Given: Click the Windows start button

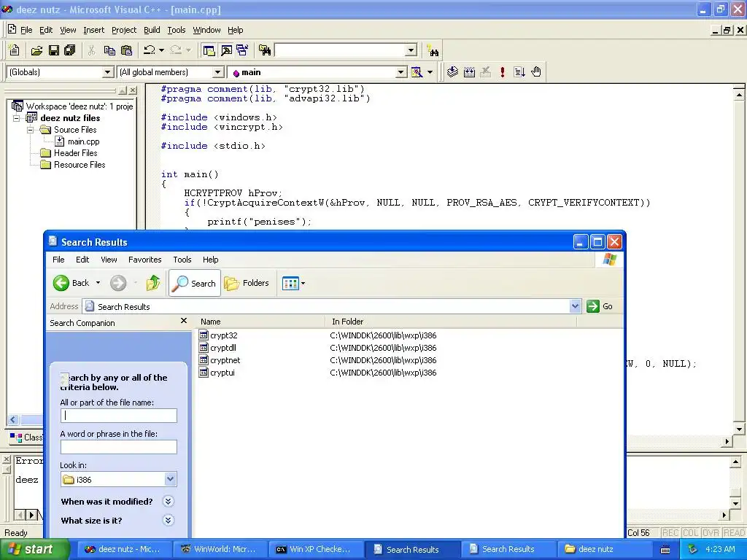Looking at the screenshot, I should coord(34,549).
